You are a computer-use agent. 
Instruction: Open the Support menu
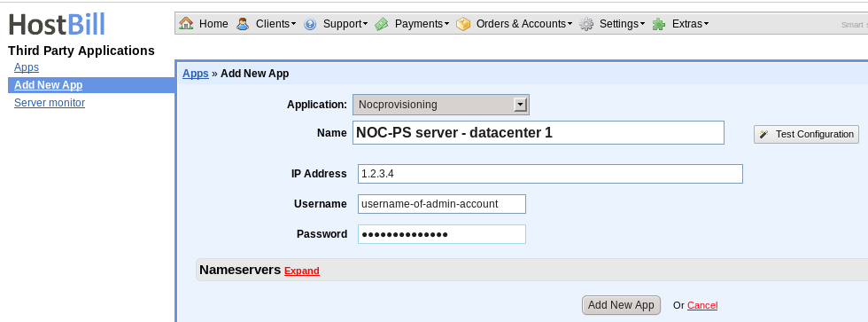click(x=345, y=24)
